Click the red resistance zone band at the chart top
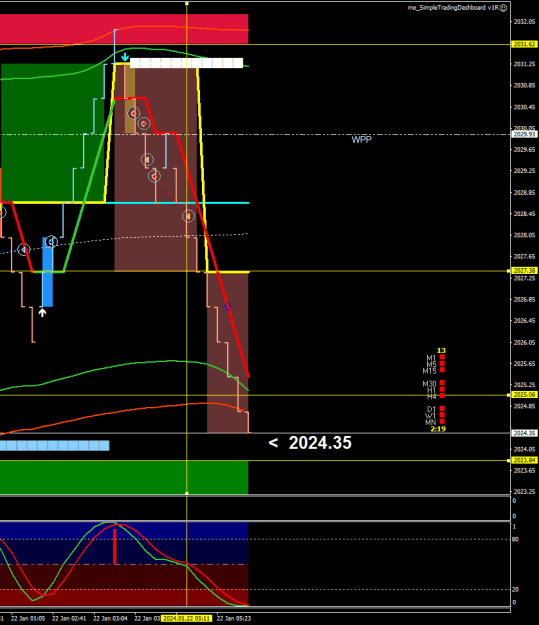This screenshot has width=539, height=625. 124,29
